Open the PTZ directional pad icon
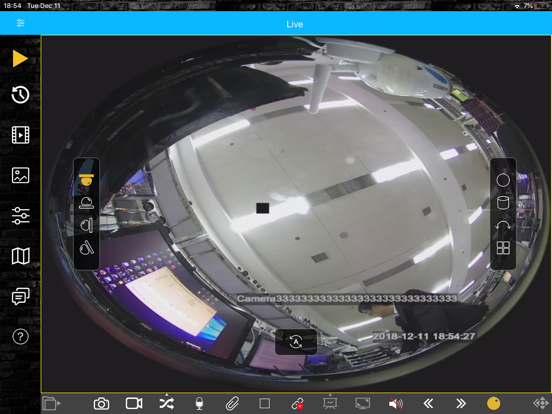The width and height of the screenshot is (552, 414). [541, 403]
